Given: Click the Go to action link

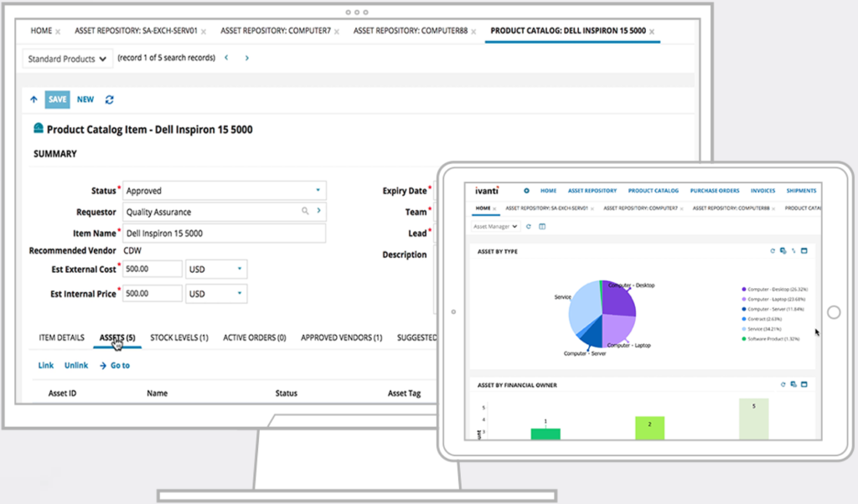Looking at the screenshot, I should tap(115, 365).
